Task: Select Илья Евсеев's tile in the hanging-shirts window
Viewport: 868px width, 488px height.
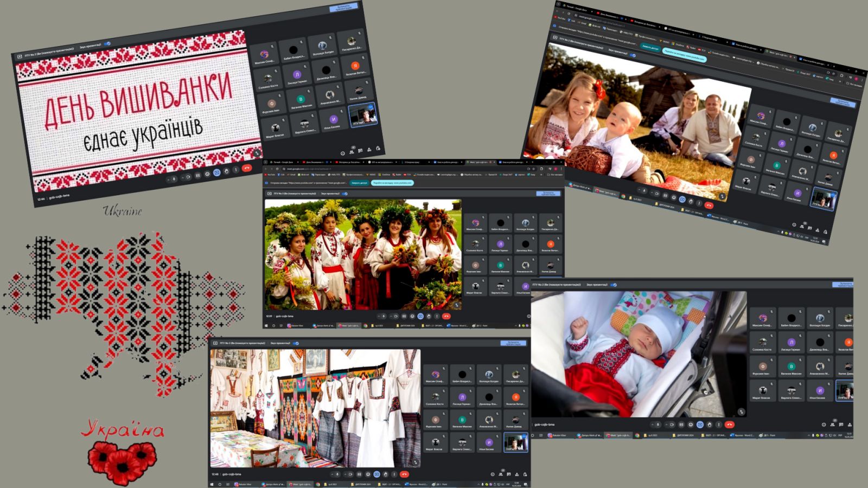Action: pos(488,444)
